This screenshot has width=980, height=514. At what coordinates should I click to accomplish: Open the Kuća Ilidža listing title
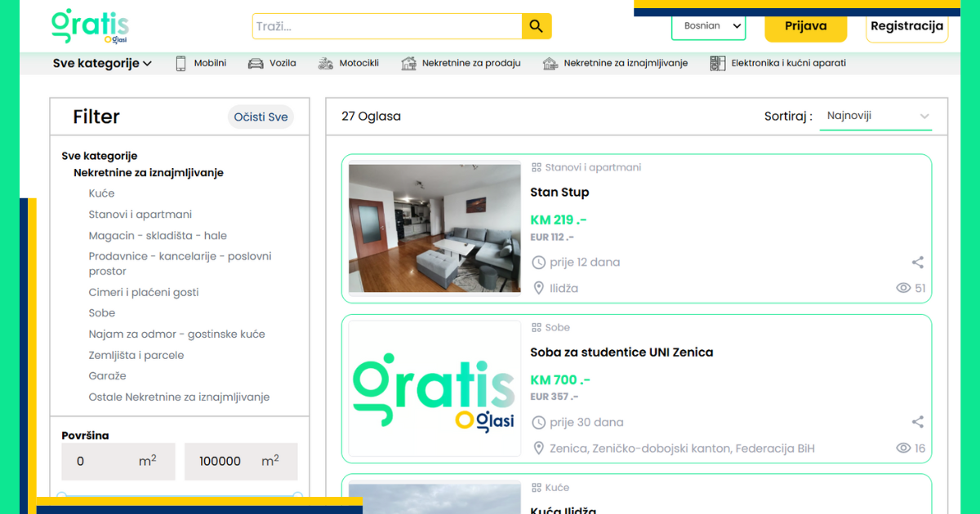click(x=563, y=510)
